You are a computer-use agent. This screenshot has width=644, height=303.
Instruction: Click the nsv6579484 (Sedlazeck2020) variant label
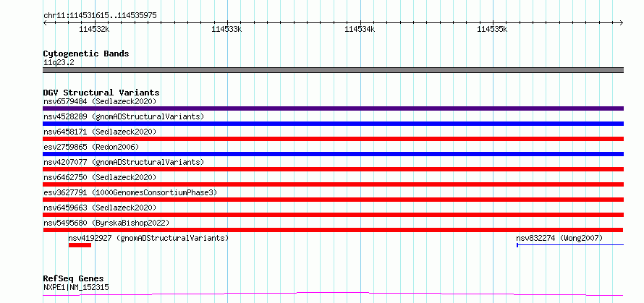point(100,101)
